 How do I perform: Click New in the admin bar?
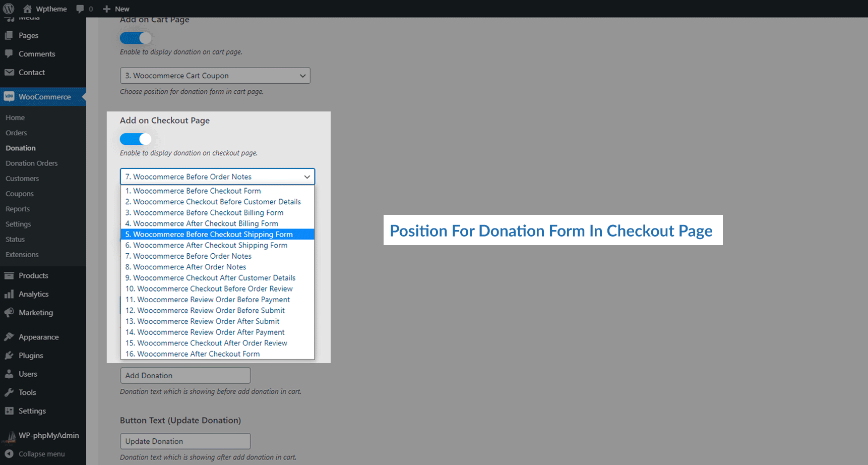[122, 9]
